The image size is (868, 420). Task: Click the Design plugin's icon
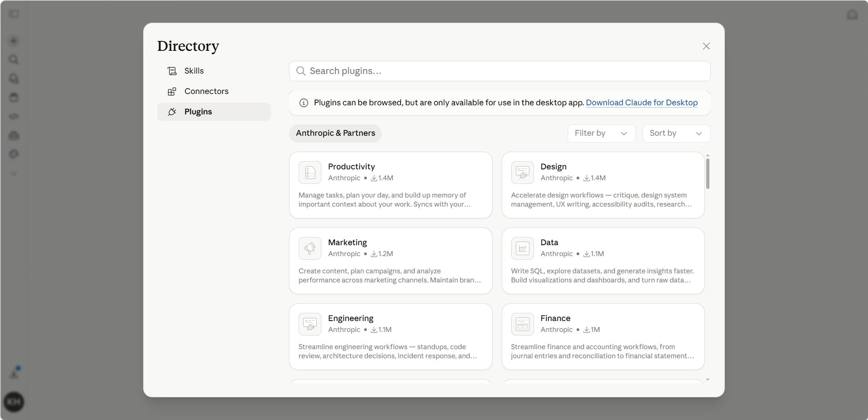pos(523,173)
